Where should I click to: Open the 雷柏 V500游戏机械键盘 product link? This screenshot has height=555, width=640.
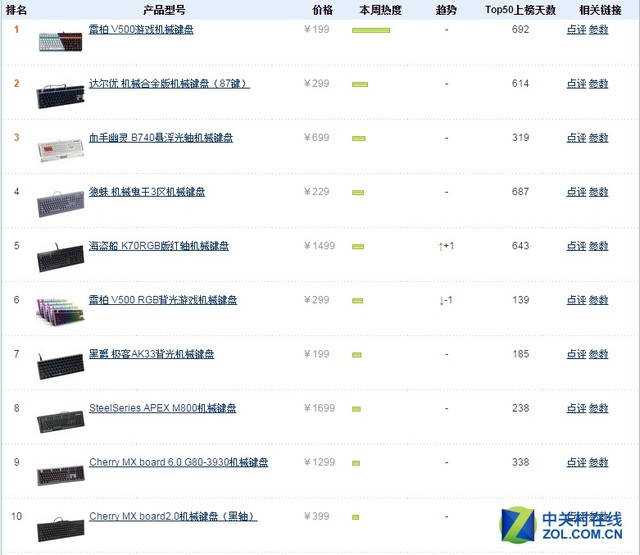click(x=141, y=29)
